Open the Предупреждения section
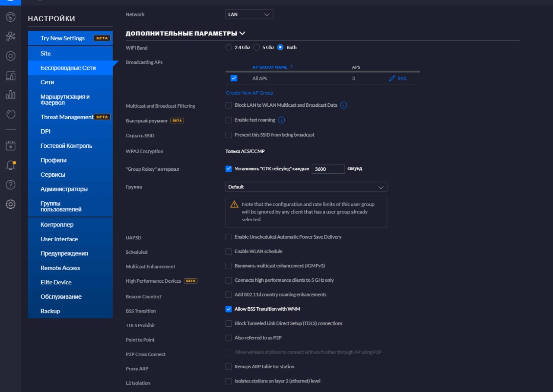Screen dimensions: 553x392 [x=70, y=253]
